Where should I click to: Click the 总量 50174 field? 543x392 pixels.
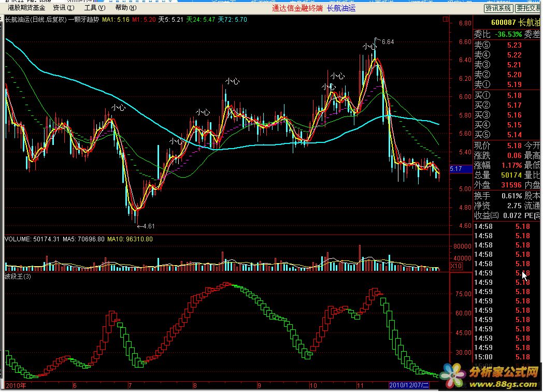click(x=498, y=175)
